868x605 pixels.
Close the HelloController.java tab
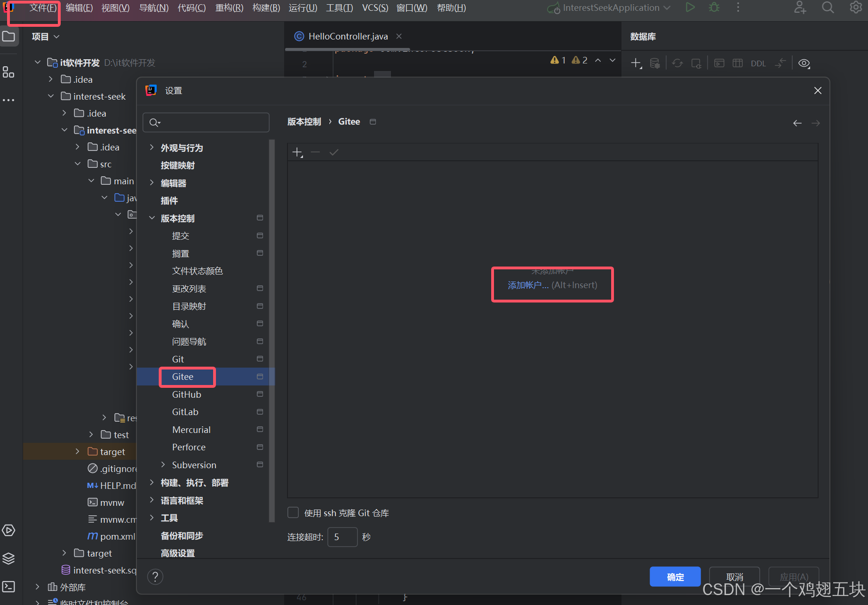tap(399, 36)
